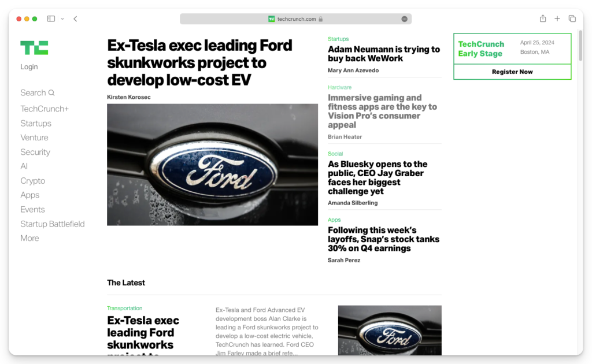Click the Share icon in the toolbar

pyautogui.click(x=543, y=19)
